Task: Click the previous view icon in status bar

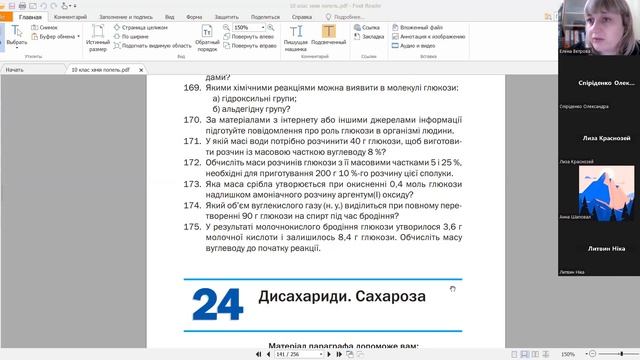Action: tap(350, 354)
